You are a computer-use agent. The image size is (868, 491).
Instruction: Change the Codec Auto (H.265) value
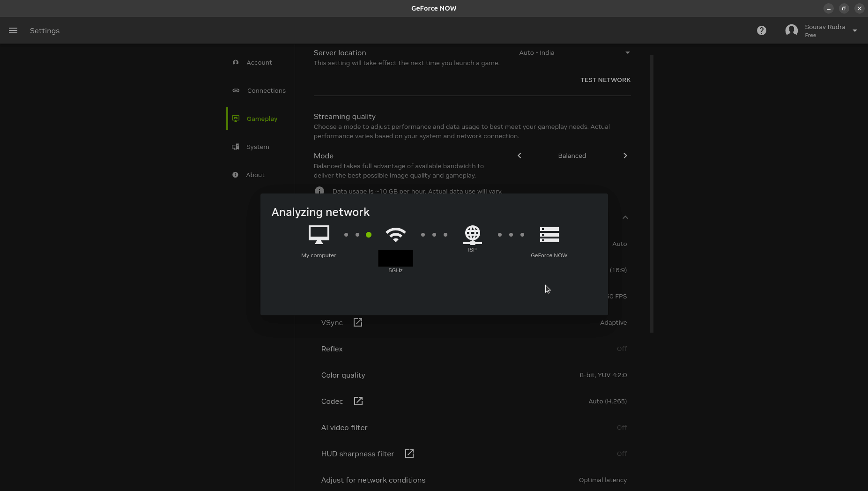[x=608, y=402]
